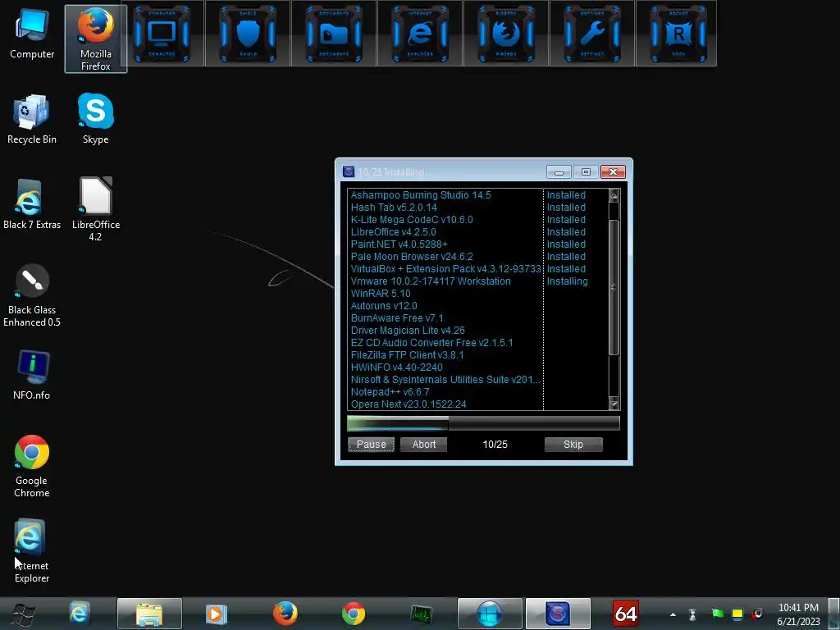
Task: Launch Firefox from the taskbar
Action: (x=285, y=614)
